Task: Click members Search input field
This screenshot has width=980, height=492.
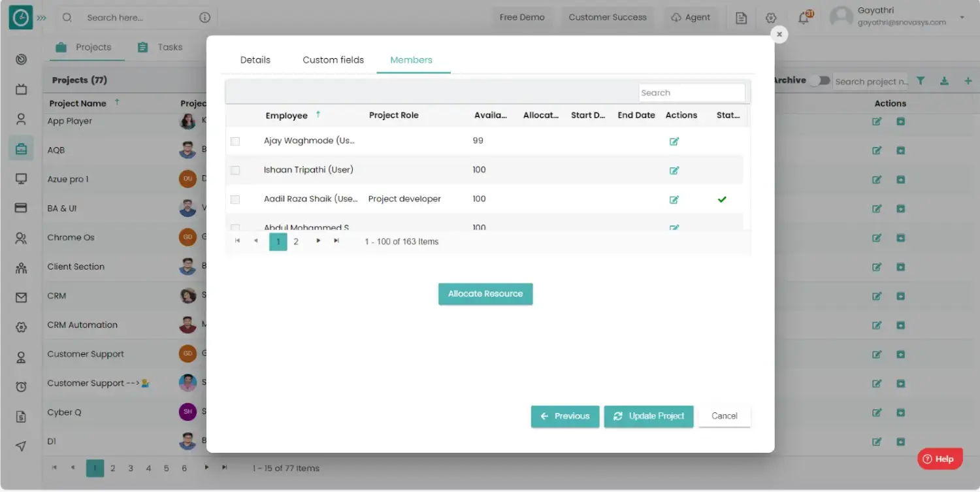Action: click(692, 93)
